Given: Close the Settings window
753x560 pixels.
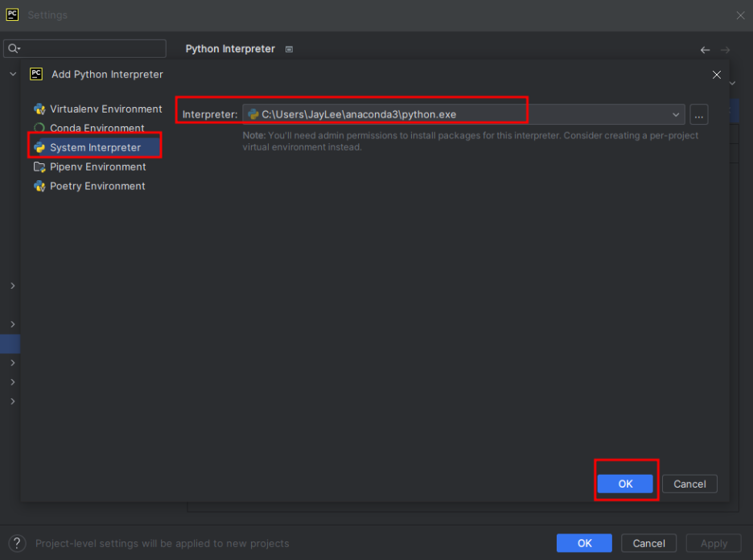Looking at the screenshot, I should click(740, 15).
